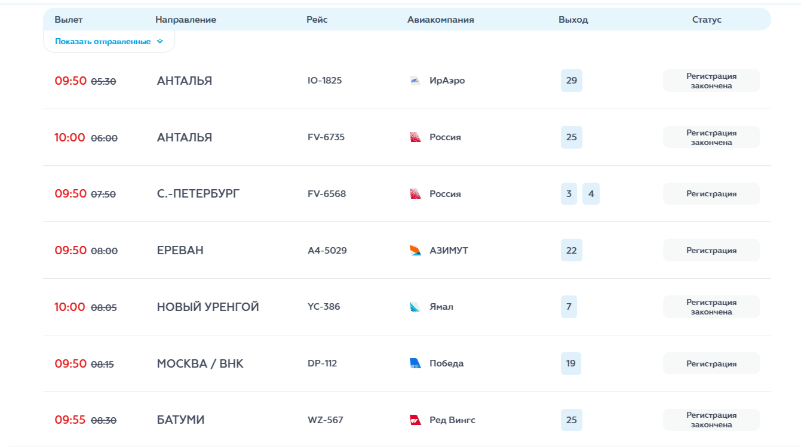Click airline name Ред Вингс
The width and height of the screenshot is (801, 447).
452,420
